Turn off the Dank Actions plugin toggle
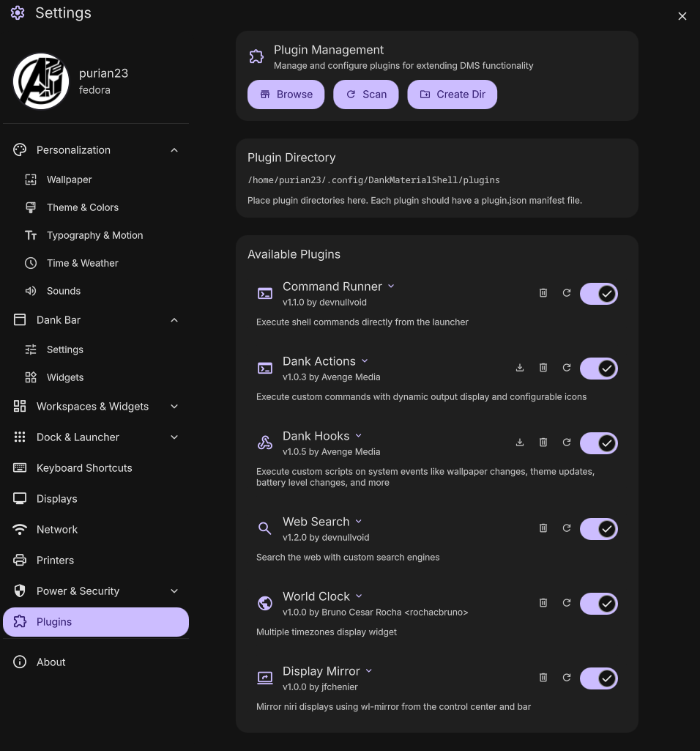 pyautogui.click(x=599, y=368)
